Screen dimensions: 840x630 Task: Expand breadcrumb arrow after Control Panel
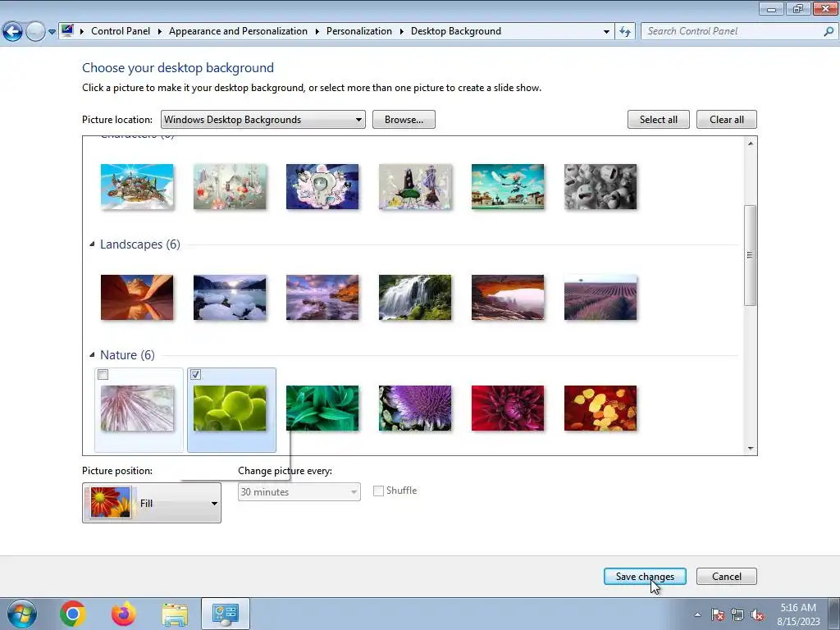(x=160, y=32)
